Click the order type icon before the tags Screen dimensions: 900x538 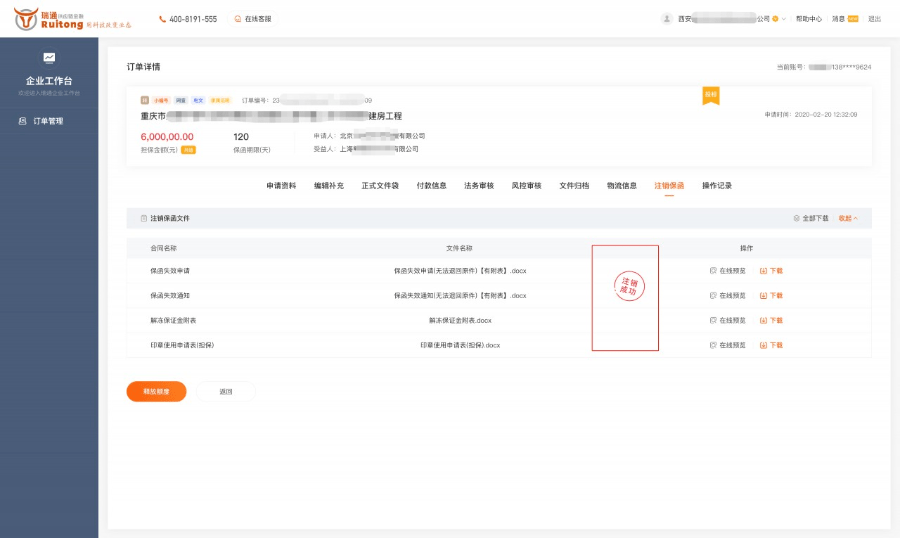(x=145, y=100)
